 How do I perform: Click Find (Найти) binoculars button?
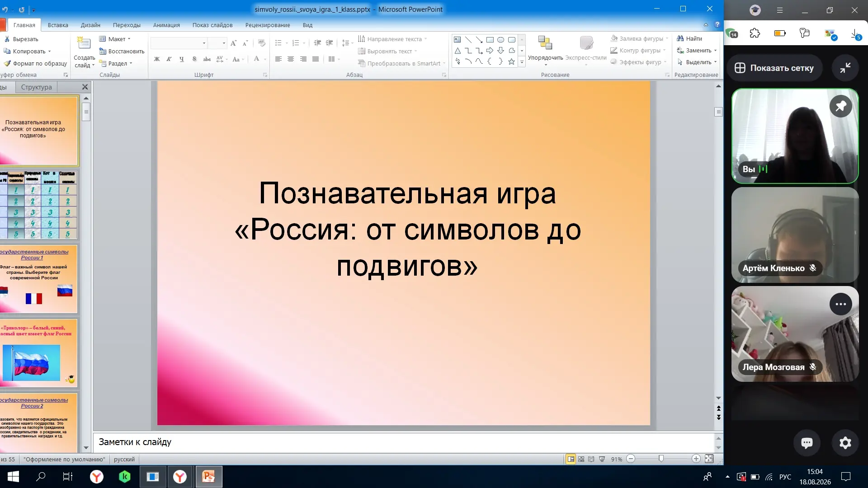click(689, 39)
